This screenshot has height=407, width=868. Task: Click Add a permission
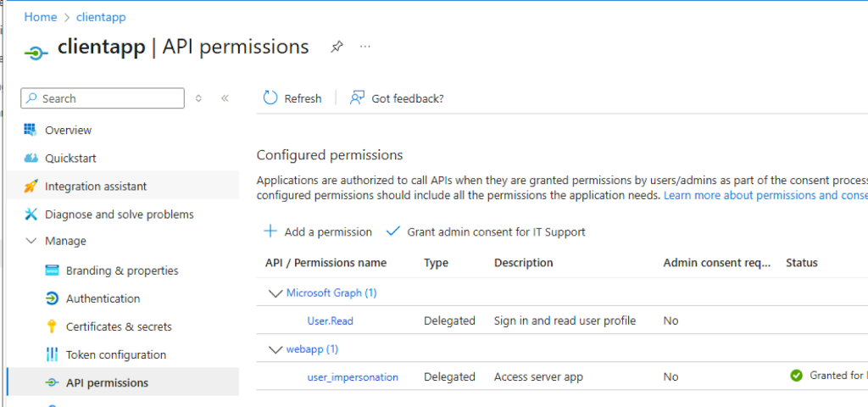[x=318, y=231]
